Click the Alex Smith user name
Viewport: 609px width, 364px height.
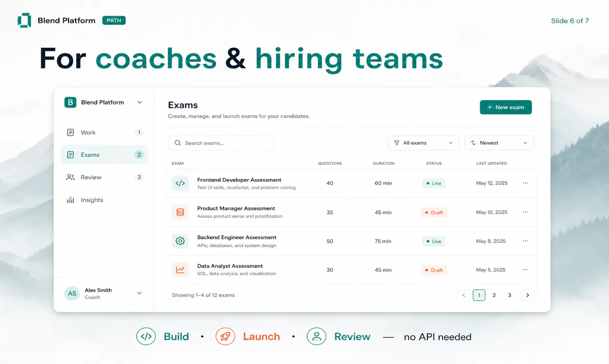click(98, 290)
